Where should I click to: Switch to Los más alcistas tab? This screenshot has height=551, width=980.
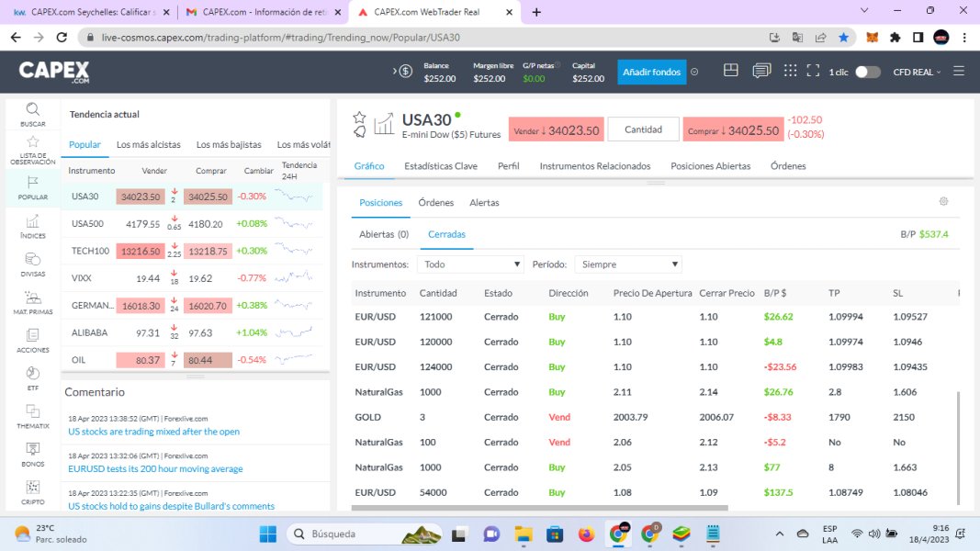(148, 144)
